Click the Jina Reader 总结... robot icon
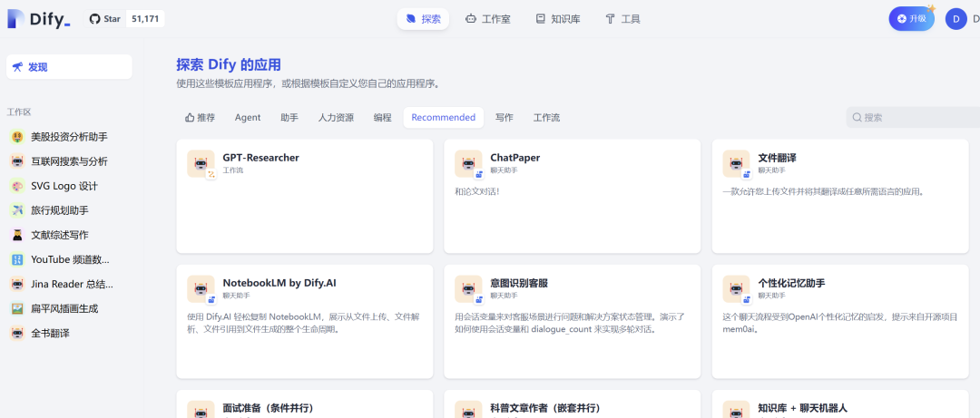The image size is (980, 418). pyautogui.click(x=17, y=285)
